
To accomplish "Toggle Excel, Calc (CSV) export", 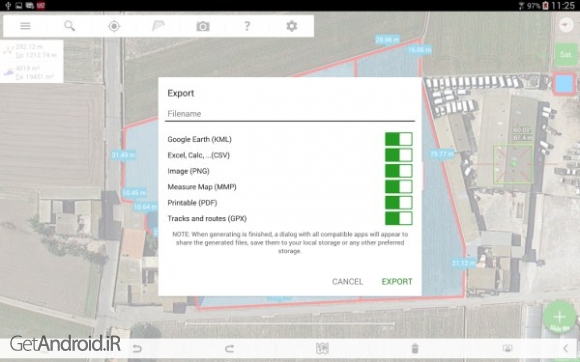I will [x=398, y=155].
